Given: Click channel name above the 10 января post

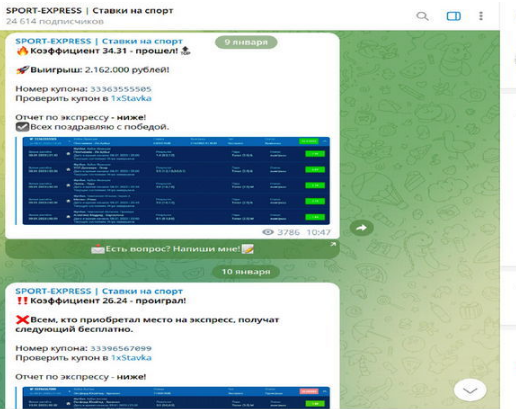Looking at the screenshot, I should pyautogui.click(x=99, y=291).
